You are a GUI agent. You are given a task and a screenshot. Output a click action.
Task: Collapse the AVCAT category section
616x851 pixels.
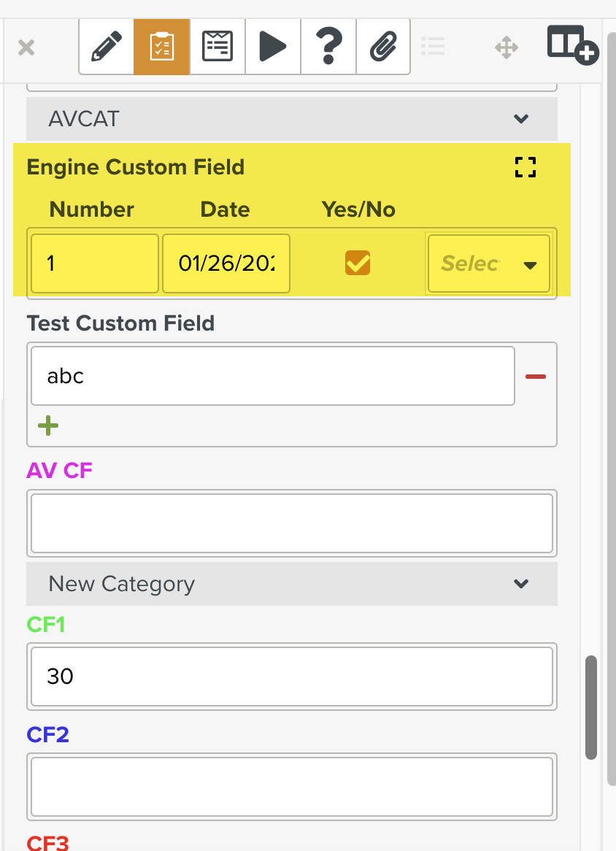(x=520, y=119)
